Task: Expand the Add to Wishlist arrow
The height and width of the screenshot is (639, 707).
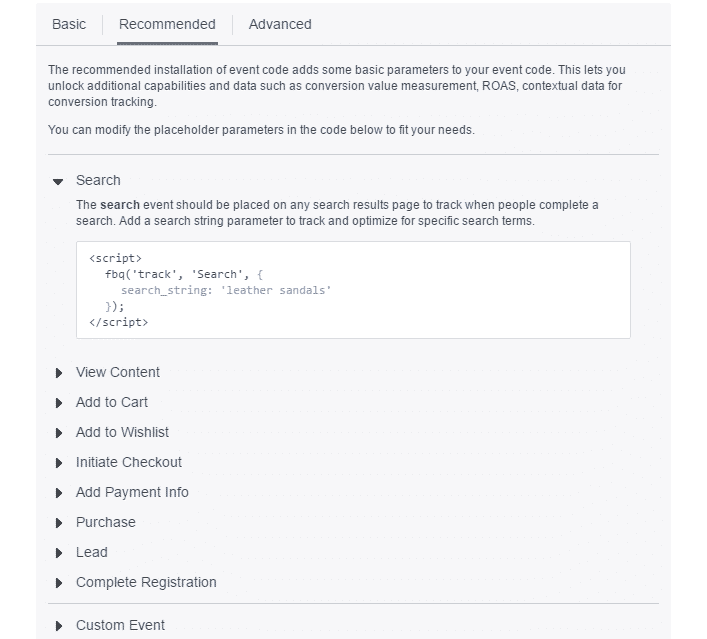Action: pos(59,433)
